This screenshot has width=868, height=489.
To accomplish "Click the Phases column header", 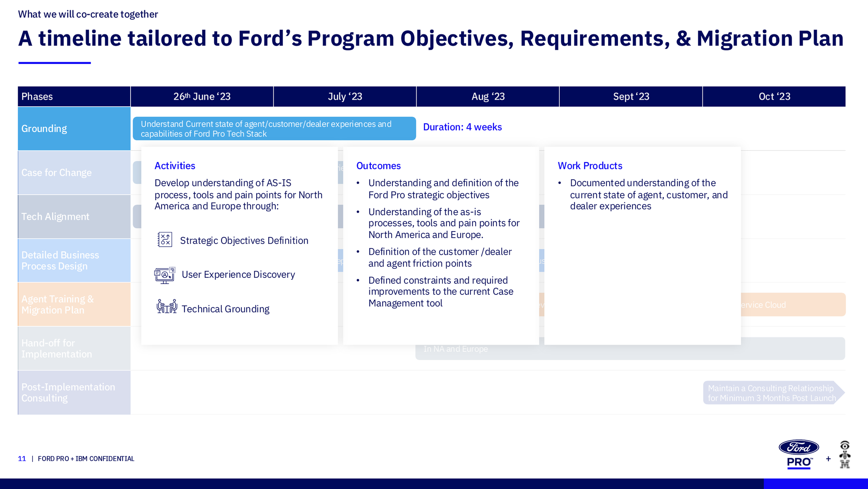I will click(74, 97).
